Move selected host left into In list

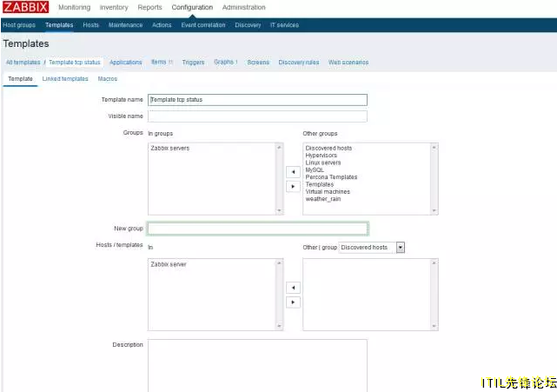[x=293, y=288]
